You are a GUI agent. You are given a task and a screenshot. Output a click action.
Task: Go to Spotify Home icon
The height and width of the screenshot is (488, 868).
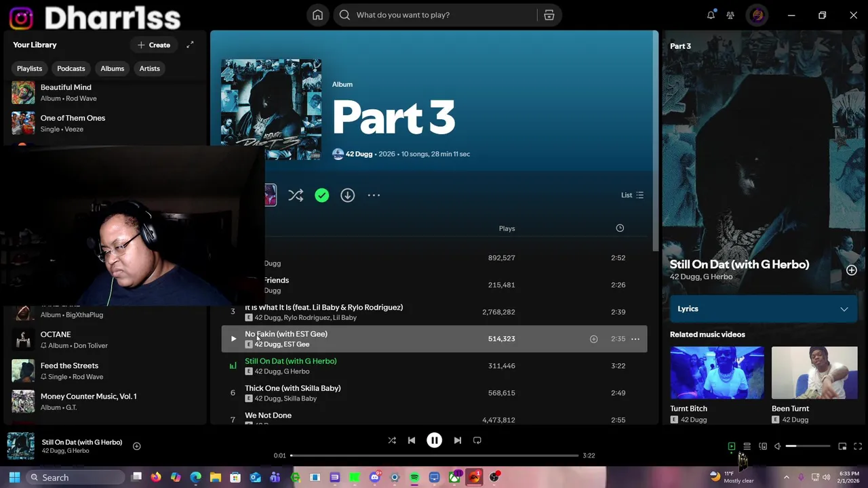[x=317, y=15]
